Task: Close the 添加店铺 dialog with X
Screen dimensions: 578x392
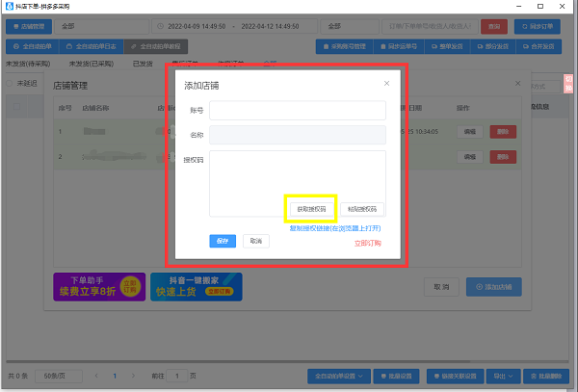Action: (386, 84)
